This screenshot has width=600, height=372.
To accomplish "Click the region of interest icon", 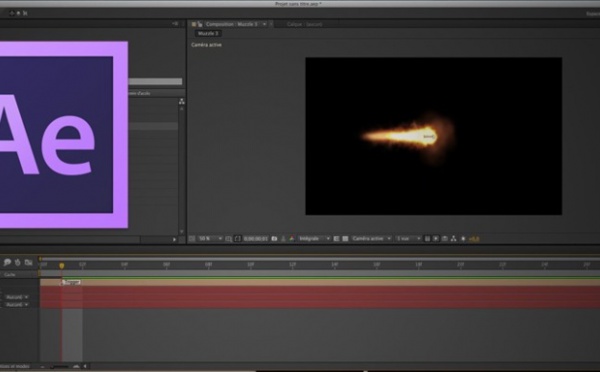I will click(x=336, y=238).
